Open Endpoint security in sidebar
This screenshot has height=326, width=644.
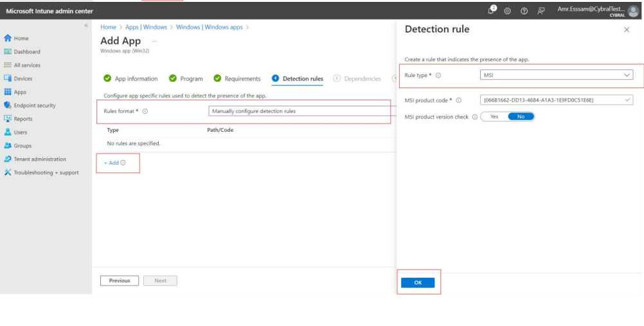point(34,105)
